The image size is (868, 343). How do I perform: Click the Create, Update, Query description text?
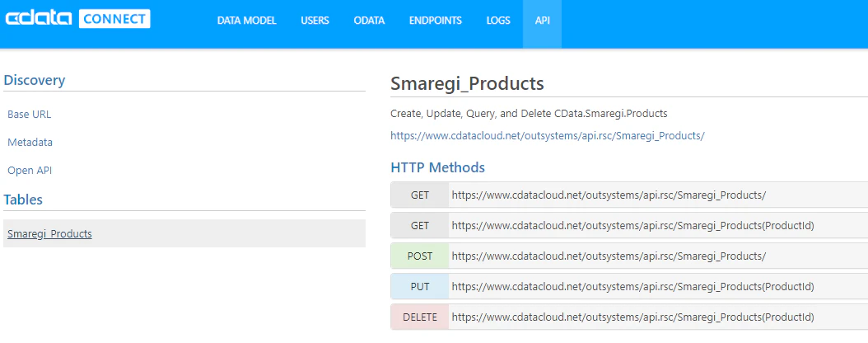pyautogui.click(x=530, y=114)
